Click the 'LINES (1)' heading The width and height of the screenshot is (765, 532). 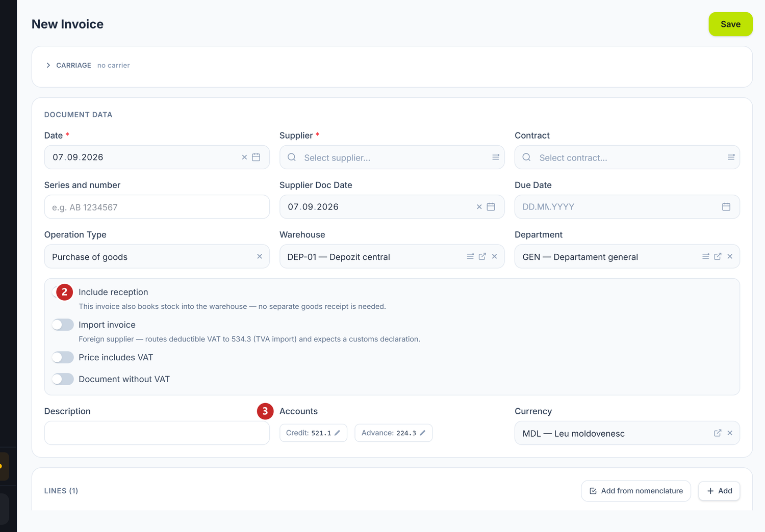61,491
